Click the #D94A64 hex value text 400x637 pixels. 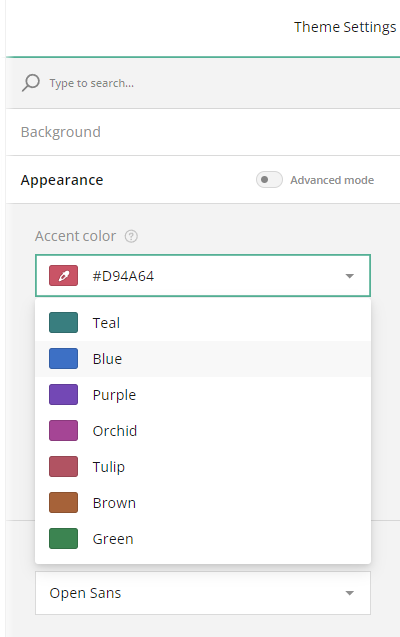(123, 276)
